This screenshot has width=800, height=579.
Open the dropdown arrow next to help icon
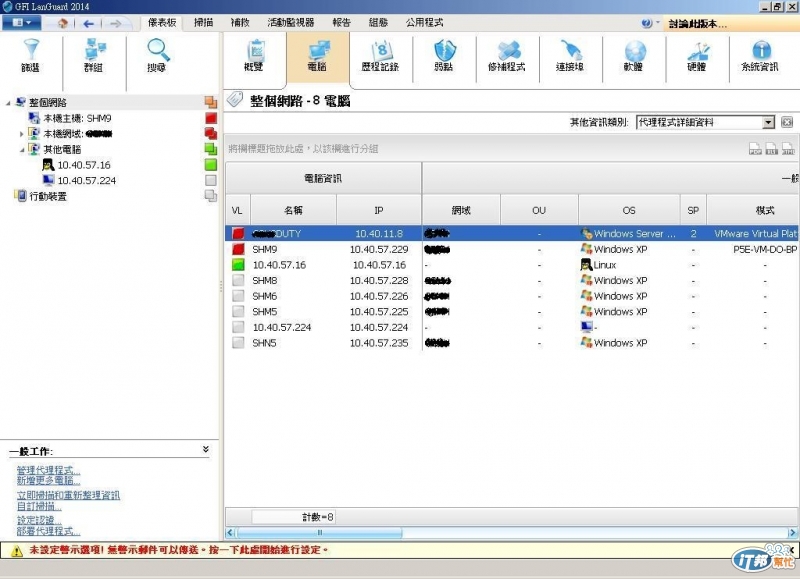pyautogui.click(x=657, y=22)
